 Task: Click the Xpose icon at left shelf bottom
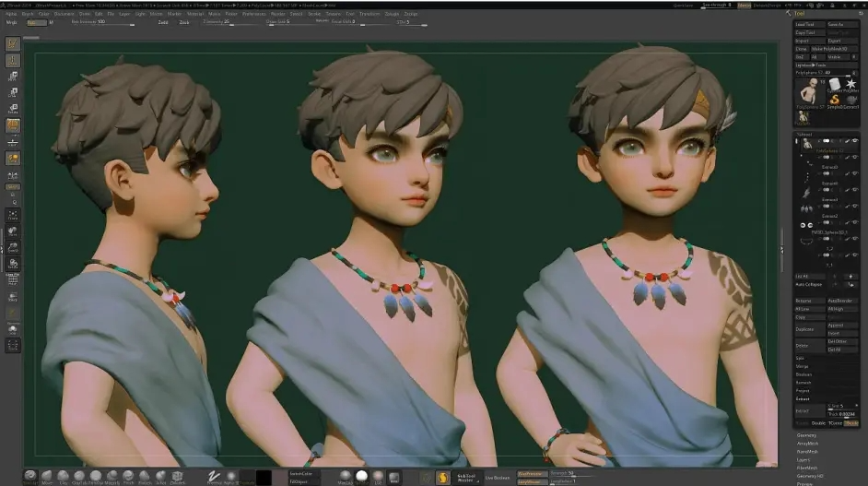pyautogui.click(x=13, y=345)
